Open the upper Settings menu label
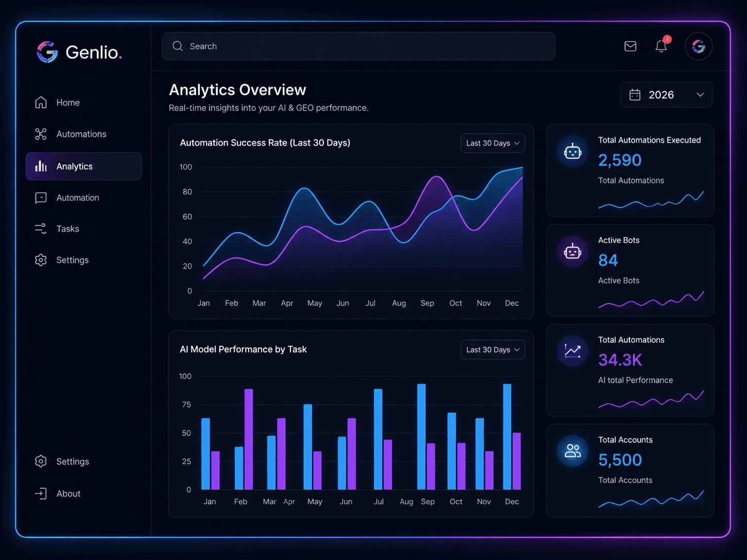Image resolution: width=747 pixels, height=560 pixels. [72, 260]
